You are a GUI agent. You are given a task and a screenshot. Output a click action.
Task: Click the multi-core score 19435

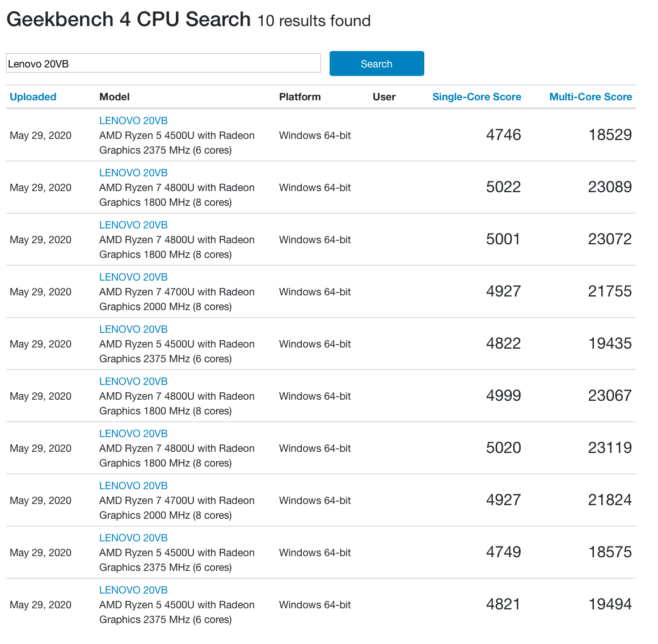(x=610, y=344)
